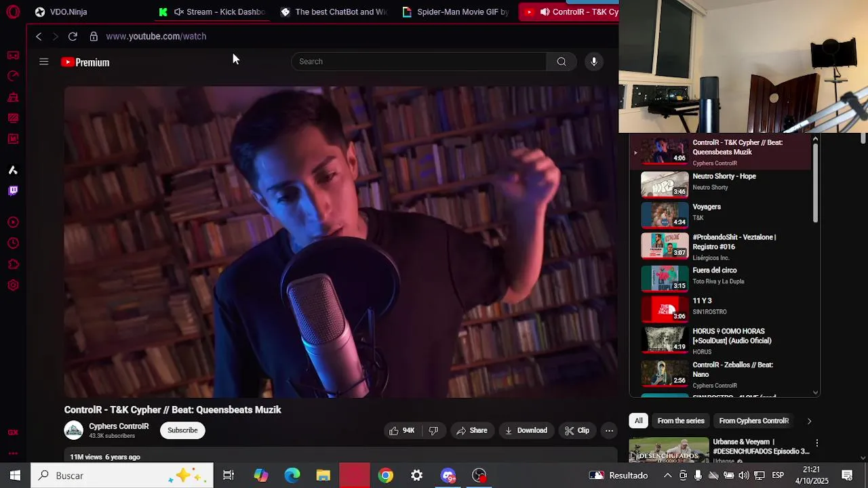Screen dimensions: 868x488
Task: Open Microsoft Edge from taskbar
Action: [292, 476]
